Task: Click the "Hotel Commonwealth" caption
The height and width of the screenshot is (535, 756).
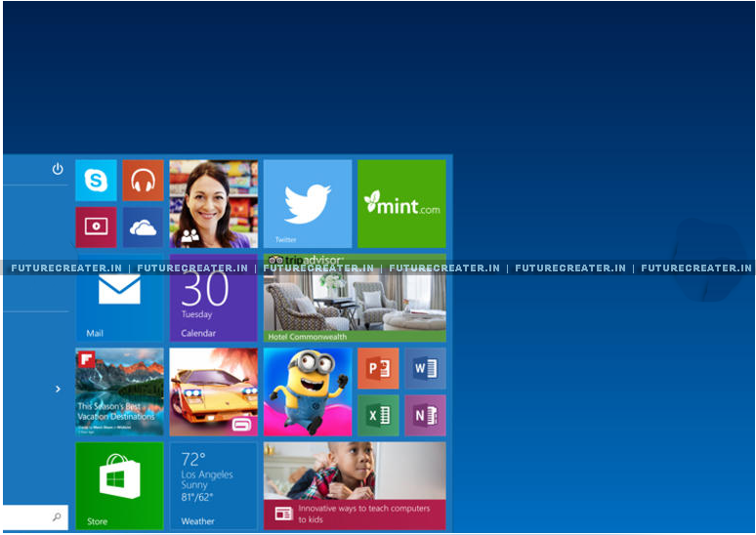Action: coord(307,337)
